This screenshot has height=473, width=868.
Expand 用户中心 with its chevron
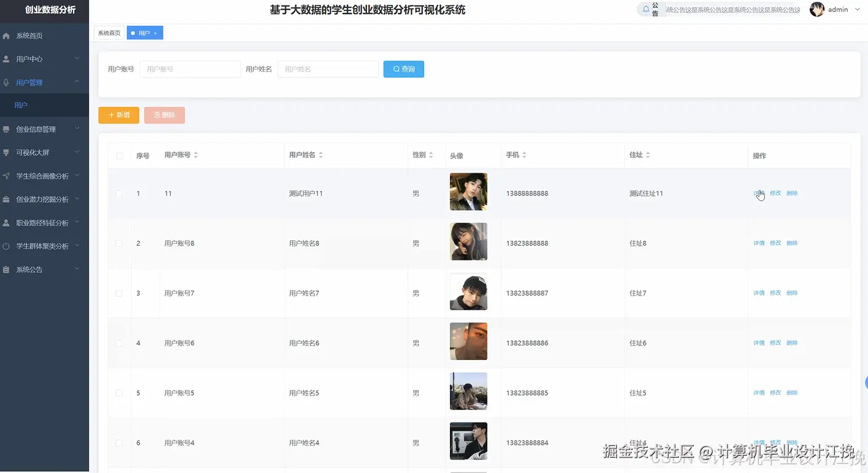[x=77, y=58]
